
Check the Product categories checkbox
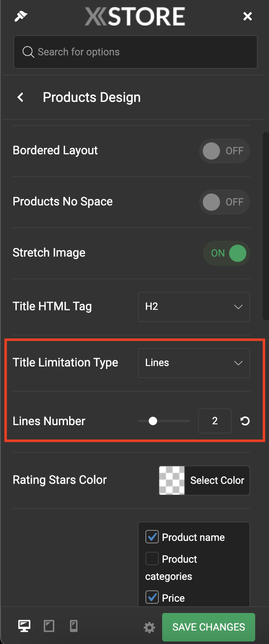click(x=152, y=558)
